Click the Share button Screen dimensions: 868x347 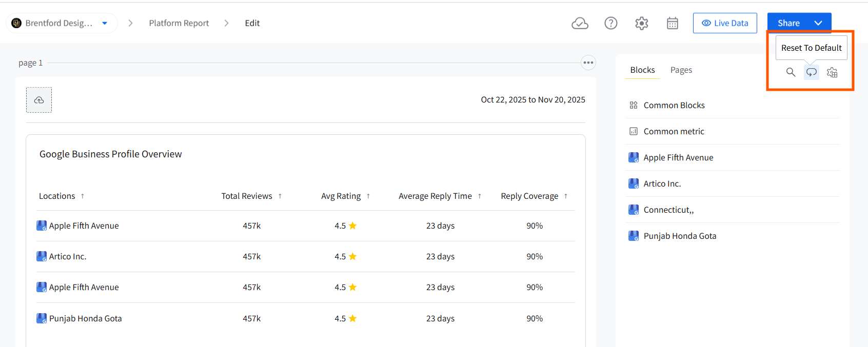(x=788, y=23)
